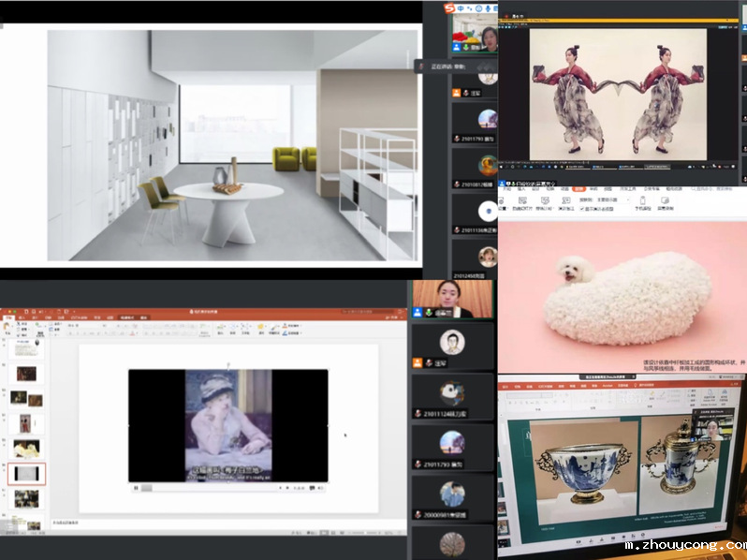The height and width of the screenshot is (560, 747).
Task: Click the Paste icon in PowerPoint ribbon
Action: 7,326
